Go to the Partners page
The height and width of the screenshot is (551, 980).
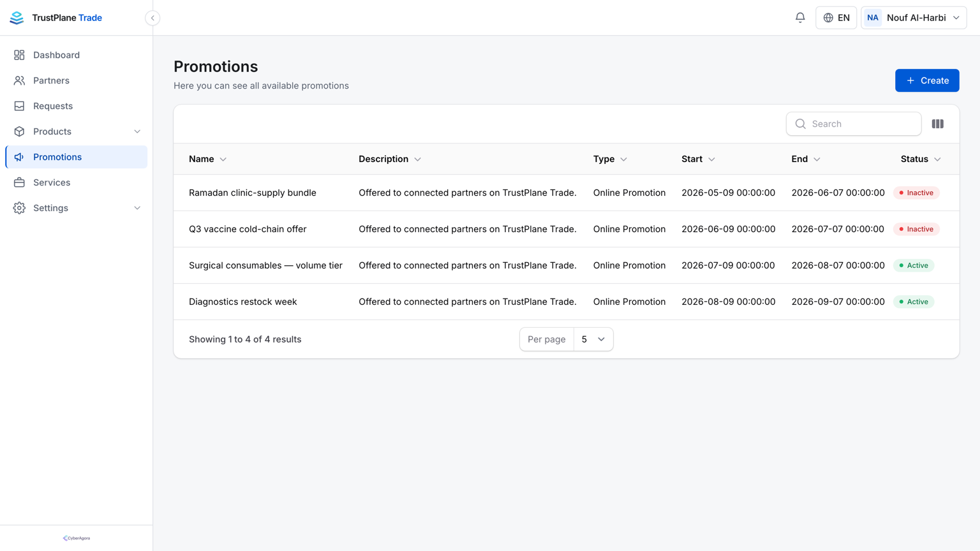(76, 80)
